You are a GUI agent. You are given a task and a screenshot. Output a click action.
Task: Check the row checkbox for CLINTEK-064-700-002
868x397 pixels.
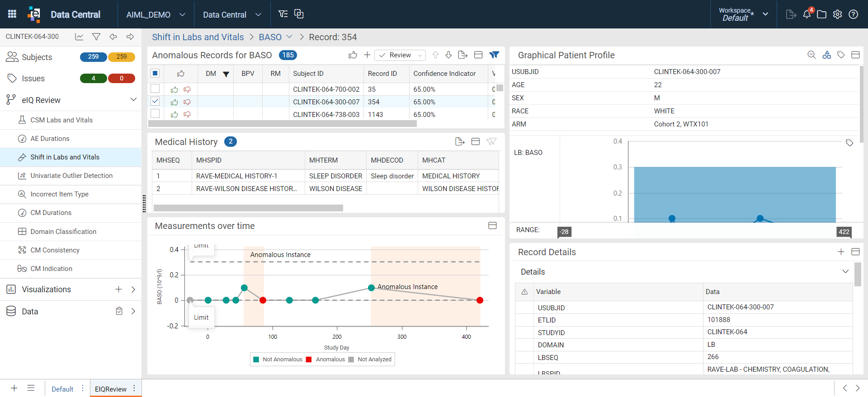(155, 89)
